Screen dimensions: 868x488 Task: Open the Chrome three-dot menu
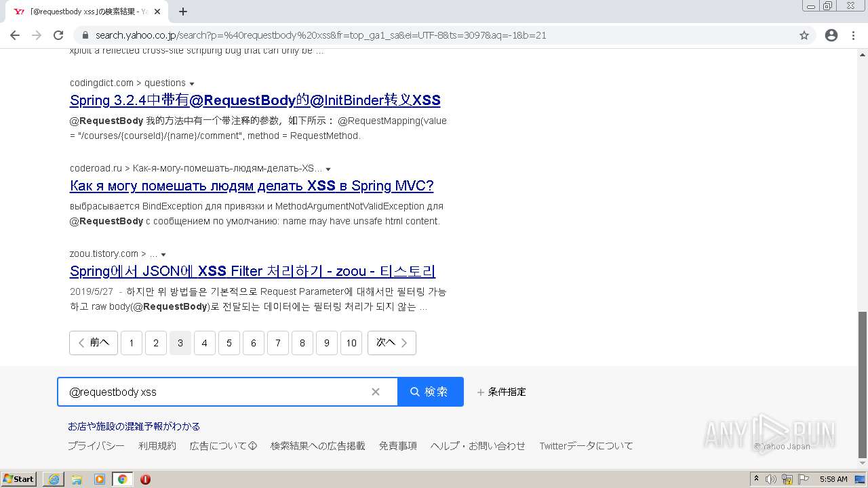(x=853, y=35)
